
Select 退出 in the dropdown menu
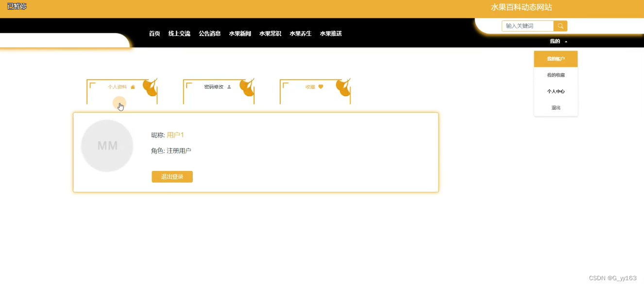click(556, 108)
